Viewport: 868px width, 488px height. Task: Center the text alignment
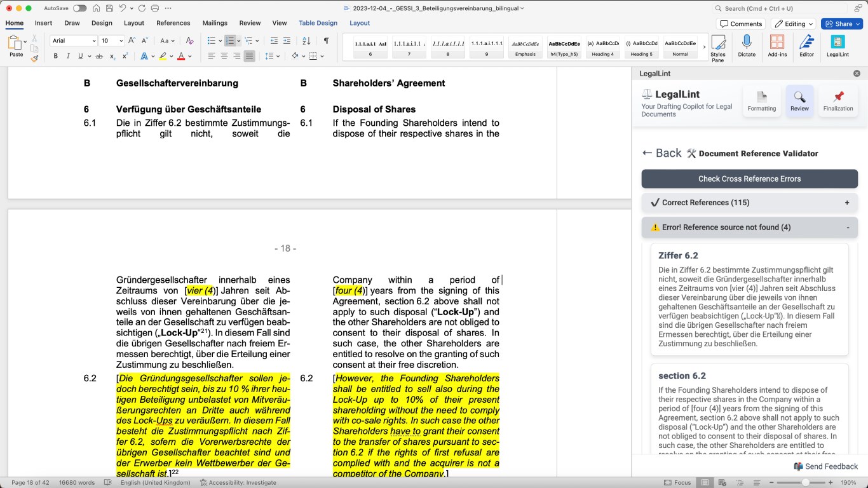point(224,56)
